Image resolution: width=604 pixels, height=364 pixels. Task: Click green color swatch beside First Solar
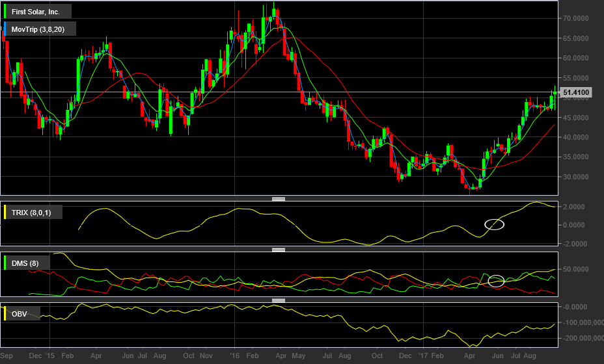pos(6,12)
